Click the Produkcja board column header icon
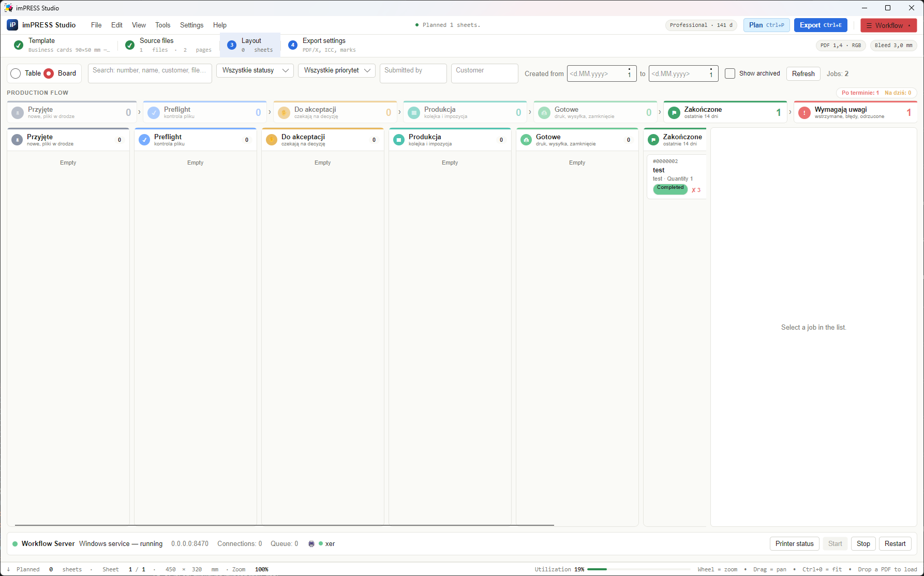This screenshot has width=924, height=576. (399, 140)
